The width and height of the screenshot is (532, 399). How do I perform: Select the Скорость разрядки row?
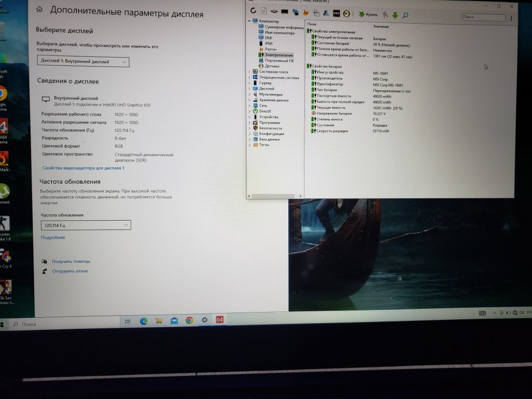pos(350,131)
